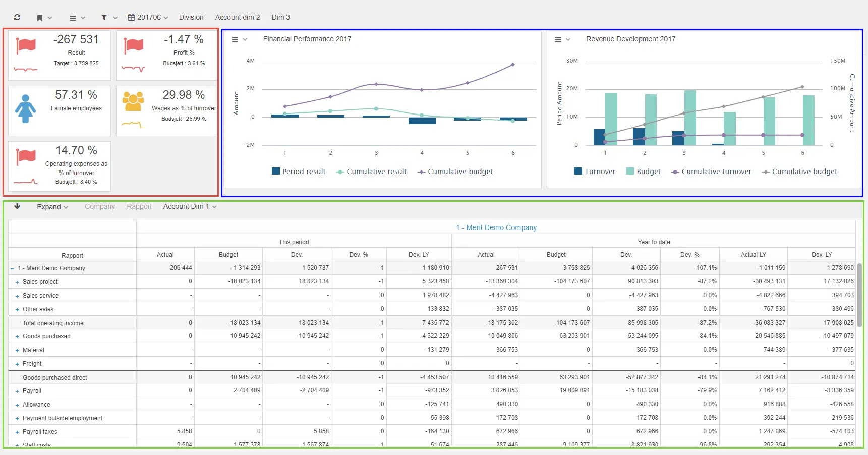Select the Division menu item
The image size is (868, 455).
pyautogui.click(x=191, y=17)
